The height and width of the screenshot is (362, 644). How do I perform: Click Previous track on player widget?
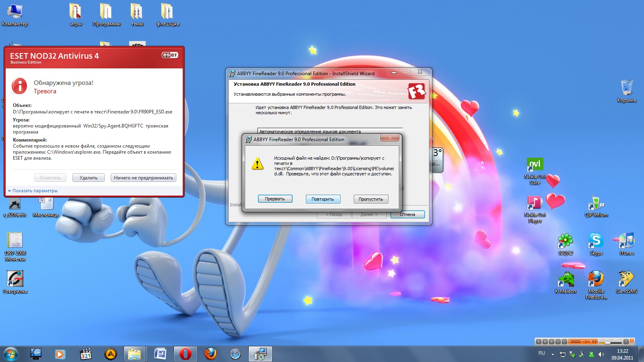tap(558, 341)
